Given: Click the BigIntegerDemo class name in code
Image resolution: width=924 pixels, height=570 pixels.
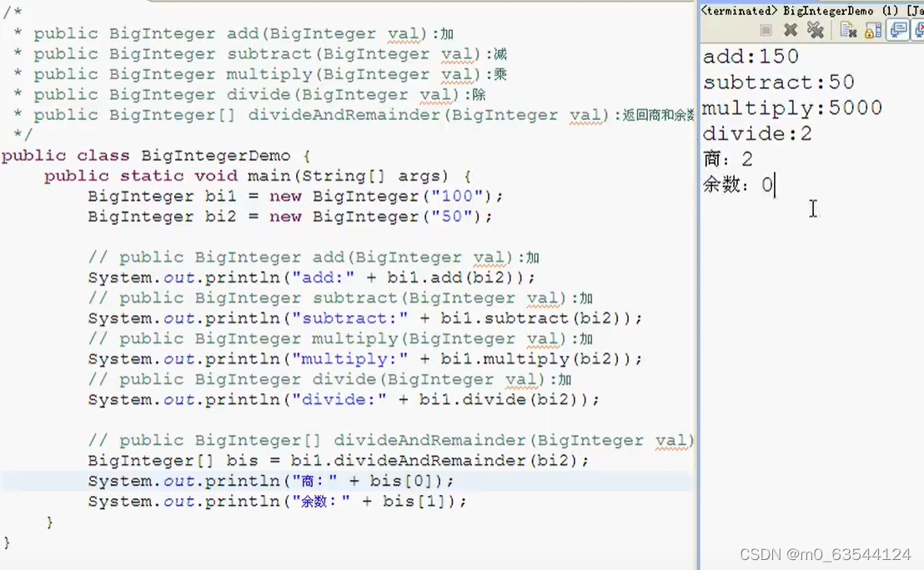Looking at the screenshot, I should (x=215, y=155).
